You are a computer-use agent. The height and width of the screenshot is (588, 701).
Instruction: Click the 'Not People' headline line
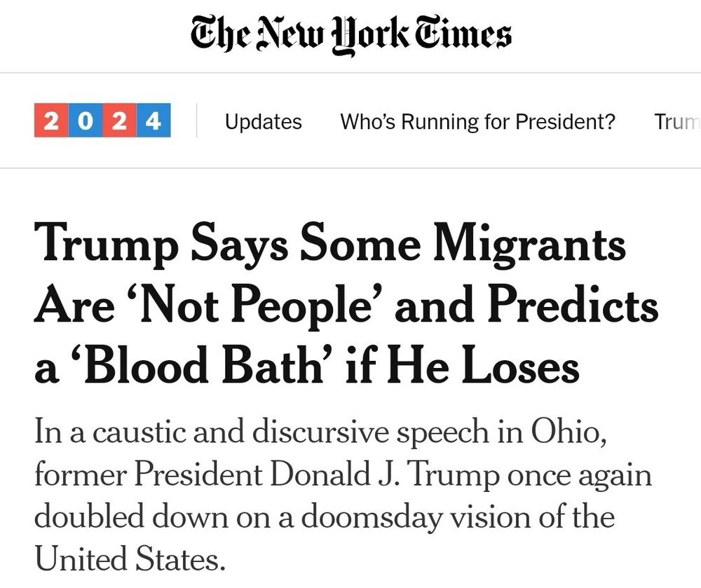pos(346,305)
